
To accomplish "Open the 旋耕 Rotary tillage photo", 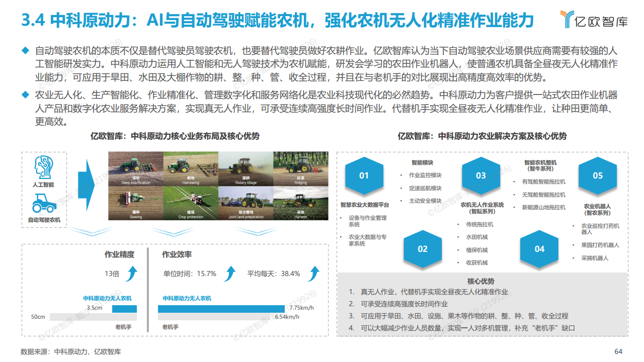I will tap(246, 169).
